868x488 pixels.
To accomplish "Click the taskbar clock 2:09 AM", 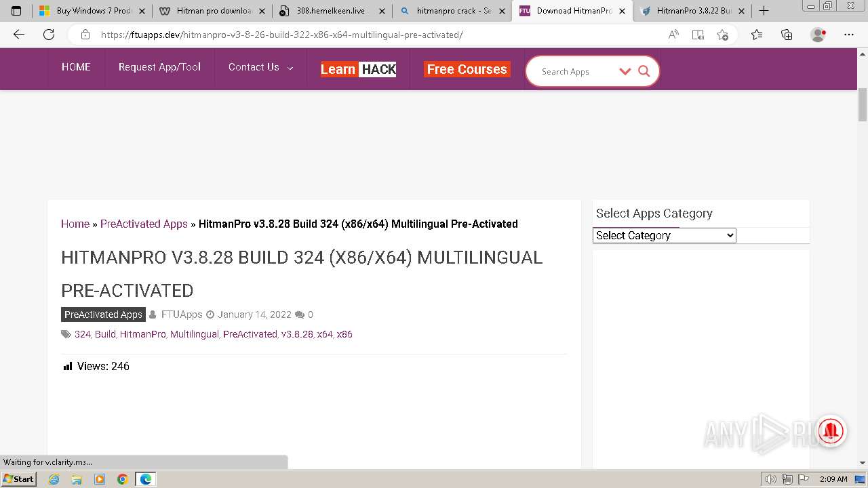I will (x=833, y=479).
